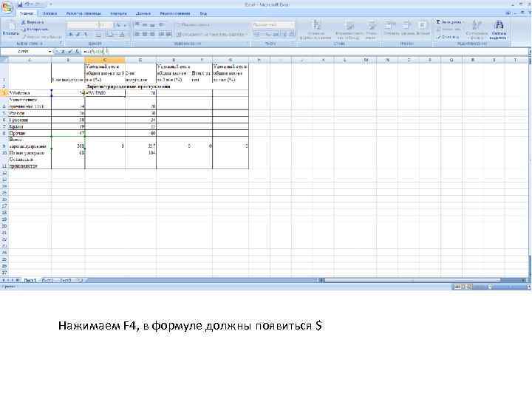Click cell Убийства in column A
The image size is (532, 399).
[x=30, y=93]
